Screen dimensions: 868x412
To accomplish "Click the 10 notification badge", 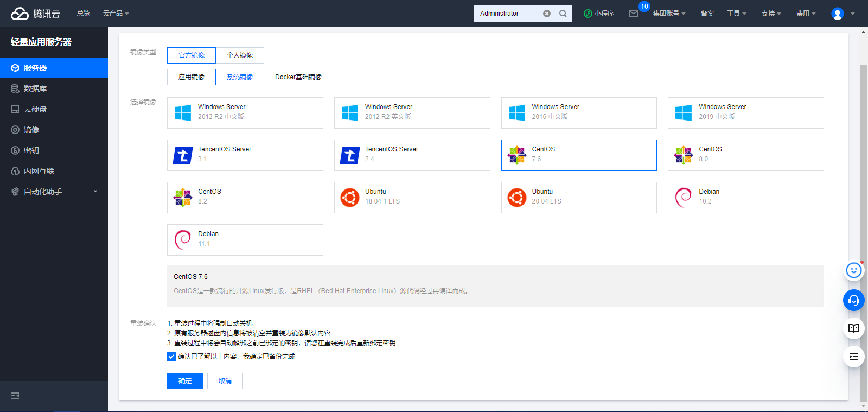I will (644, 7).
